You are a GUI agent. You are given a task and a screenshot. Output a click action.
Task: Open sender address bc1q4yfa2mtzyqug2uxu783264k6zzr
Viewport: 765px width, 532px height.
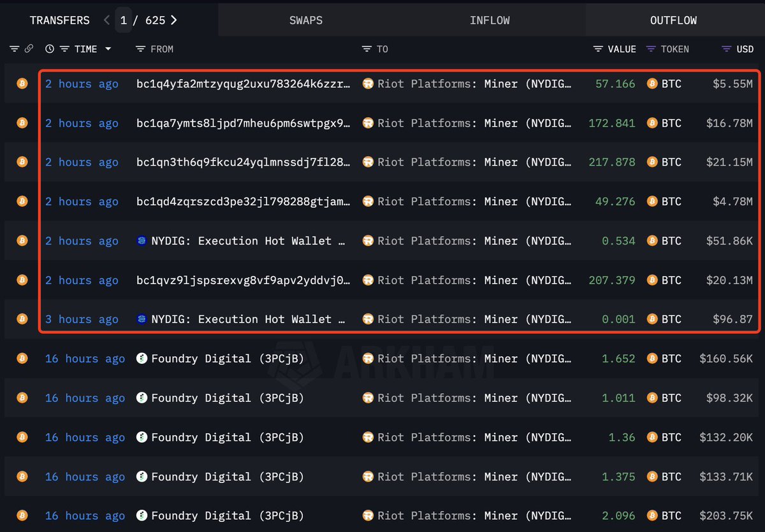point(244,83)
